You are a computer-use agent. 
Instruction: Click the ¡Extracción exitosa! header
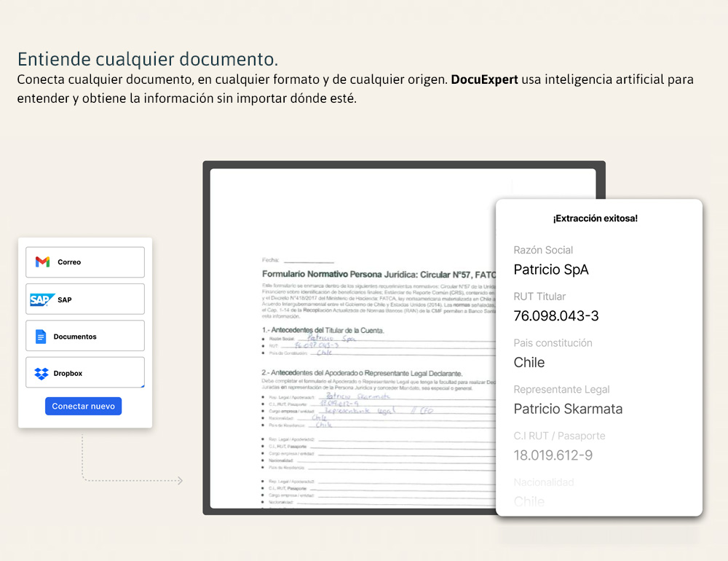(x=595, y=219)
